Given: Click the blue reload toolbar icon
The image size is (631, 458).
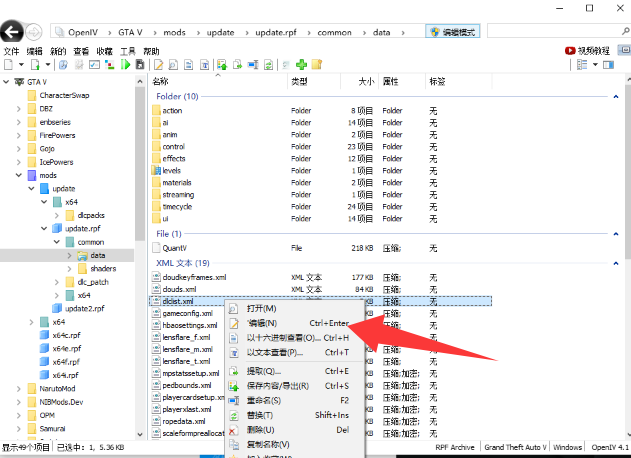Looking at the screenshot, I should (x=63, y=64).
